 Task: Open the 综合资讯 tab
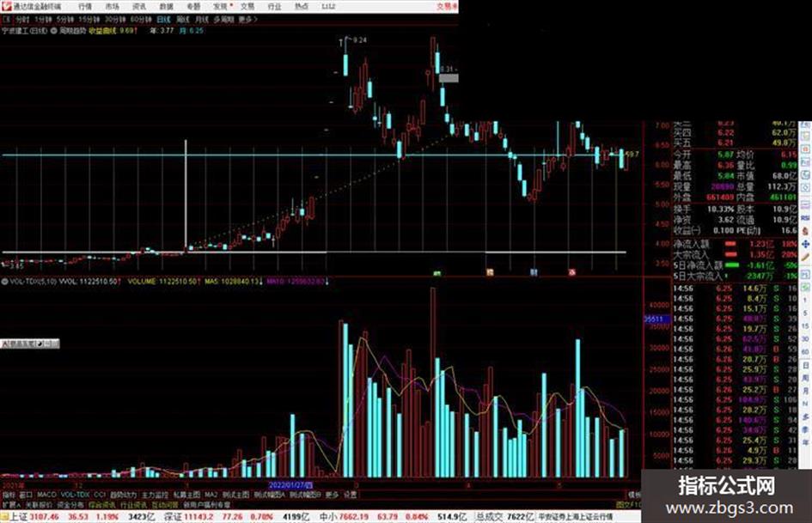click(x=102, y=505)
